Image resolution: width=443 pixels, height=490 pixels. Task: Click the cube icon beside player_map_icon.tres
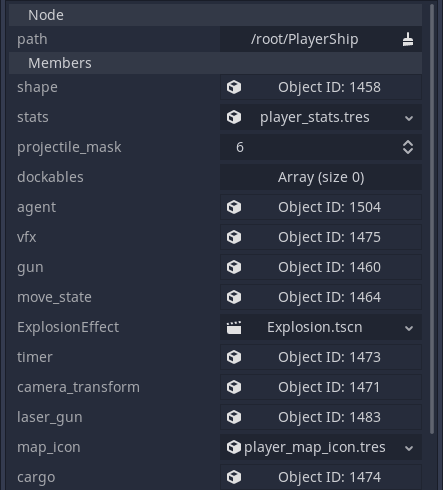coord(234,447)
